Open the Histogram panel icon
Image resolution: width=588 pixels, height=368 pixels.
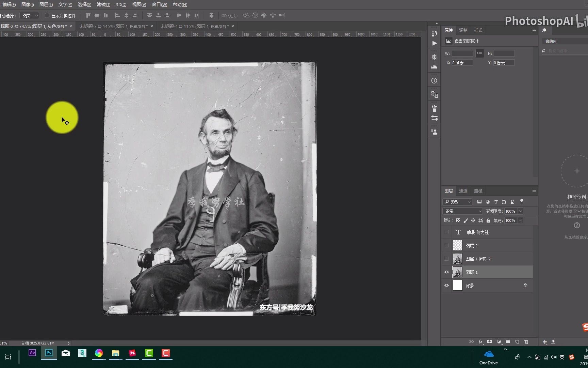pyautogui.click(x=434, y=67)
